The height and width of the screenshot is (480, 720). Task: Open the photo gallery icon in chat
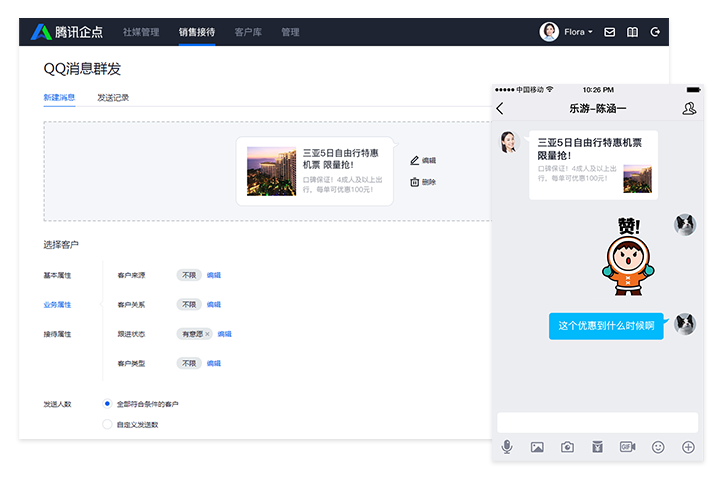[537, 447]
